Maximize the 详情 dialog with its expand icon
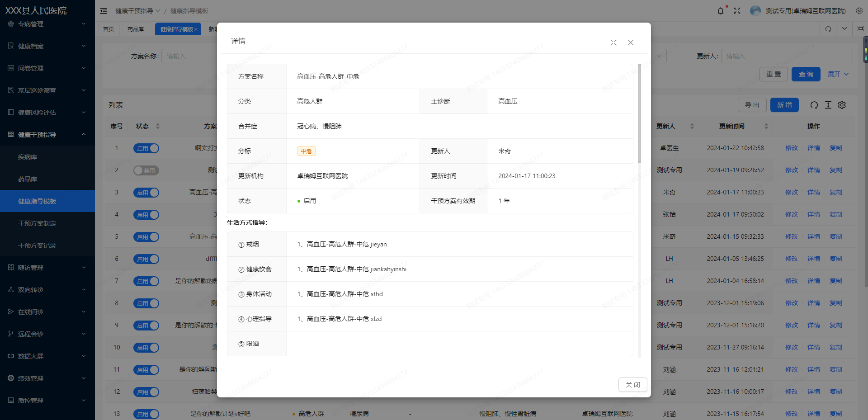This screenshot has height=420, width=868. click(x=613, y=42)
